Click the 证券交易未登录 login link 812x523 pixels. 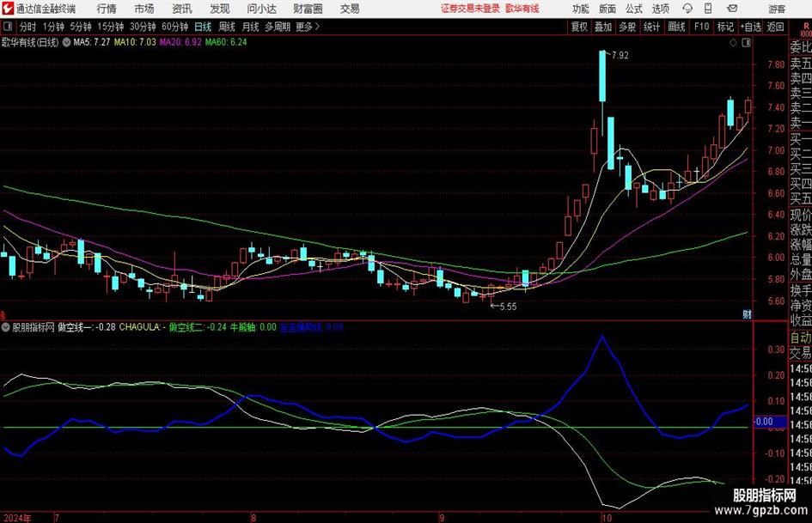pyautogui.click(x=470, y=9)
